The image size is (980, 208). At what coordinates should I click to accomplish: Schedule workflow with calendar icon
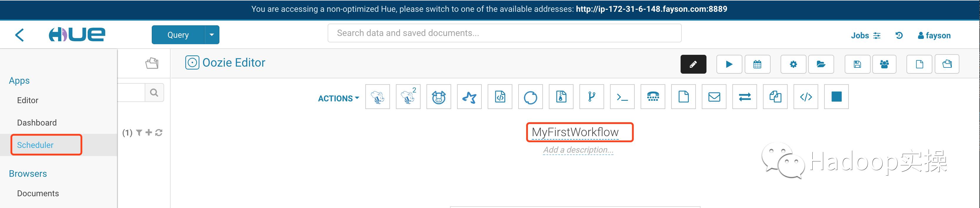click(757, 64)
